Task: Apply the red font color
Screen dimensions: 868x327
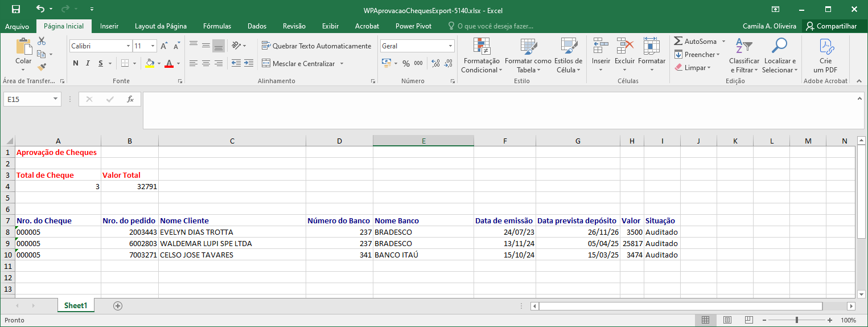Action: point(168,63)
